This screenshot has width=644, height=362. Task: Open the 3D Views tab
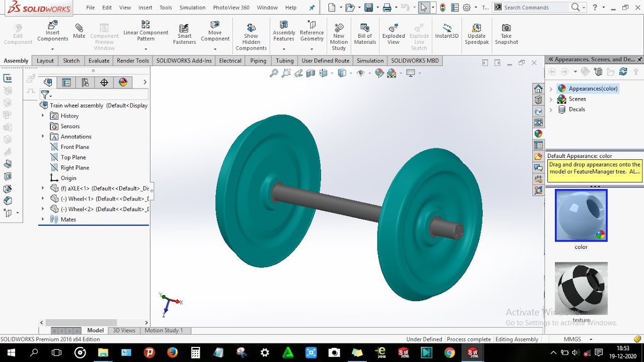tap(124, 330)
